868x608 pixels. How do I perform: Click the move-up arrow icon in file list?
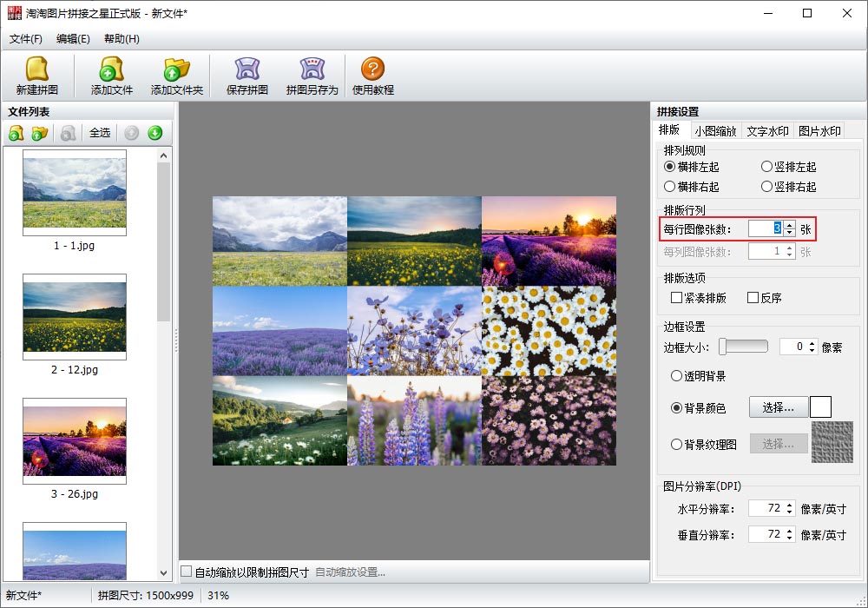pyautogui.click(x=131, y=133)
